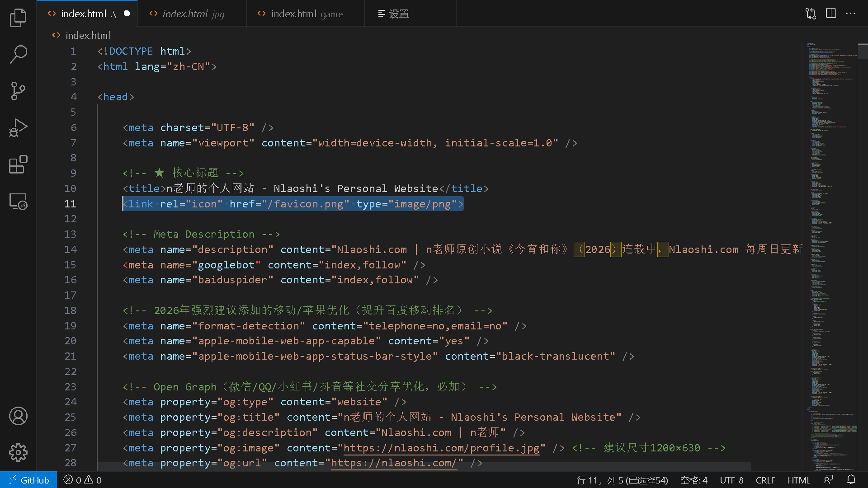Open the Extensions view
The width and height of the screenshot is (868, 488).
pos(18,164)
